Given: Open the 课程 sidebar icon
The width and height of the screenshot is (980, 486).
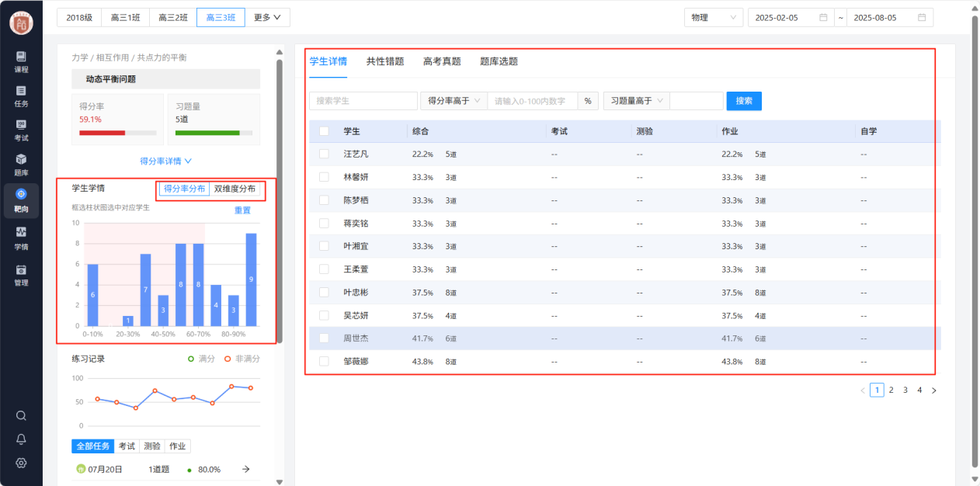Looking at the screenshot, I should click(x=21, y=61).
